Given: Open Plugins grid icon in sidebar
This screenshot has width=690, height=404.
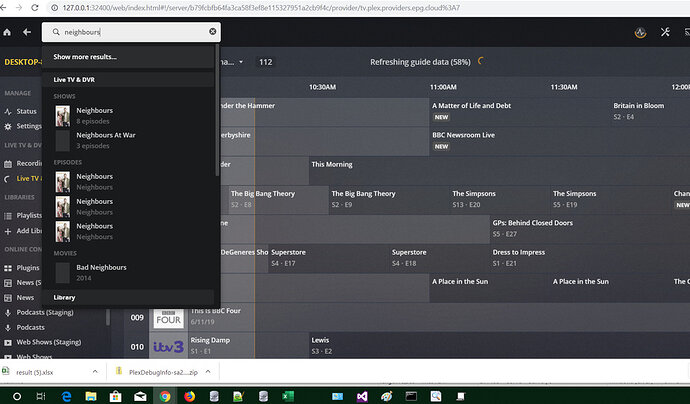Looking at the screenshot, I should point(8,268).
